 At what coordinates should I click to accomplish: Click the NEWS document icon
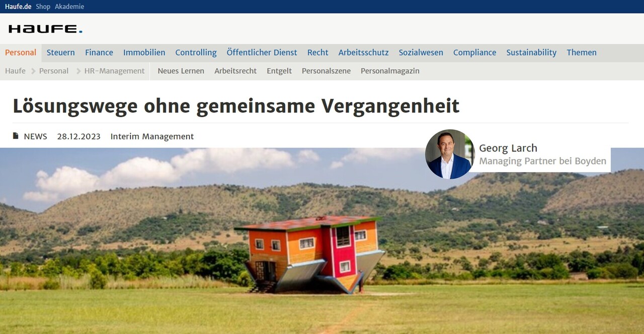point(16,136)
